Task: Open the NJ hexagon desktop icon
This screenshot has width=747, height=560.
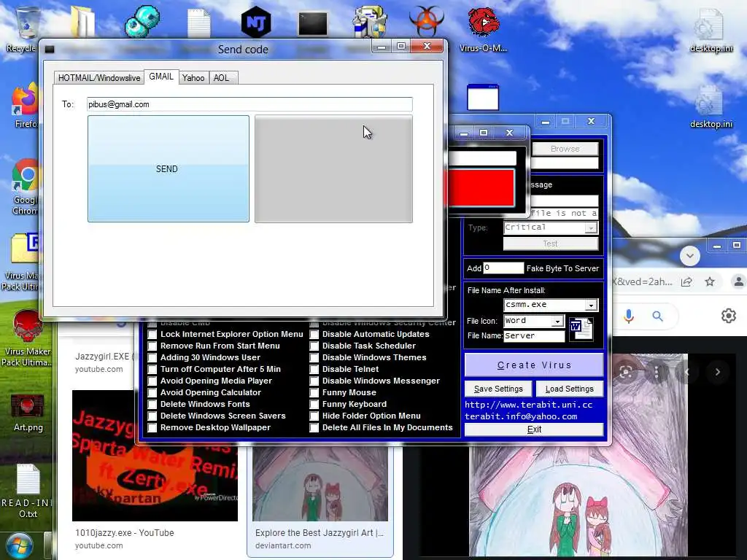Action: click(256, 21)
